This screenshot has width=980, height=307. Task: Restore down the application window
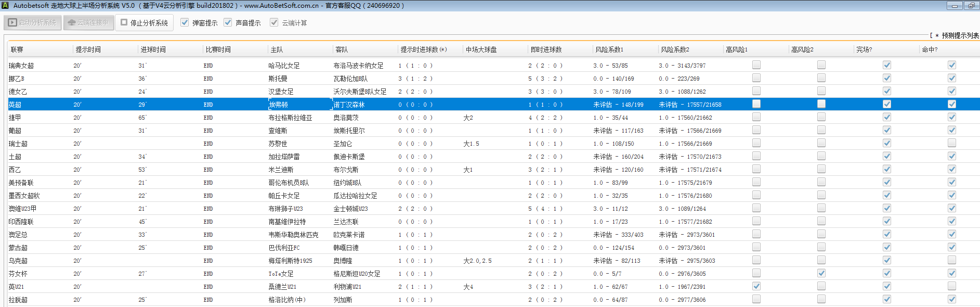(971, 6)
